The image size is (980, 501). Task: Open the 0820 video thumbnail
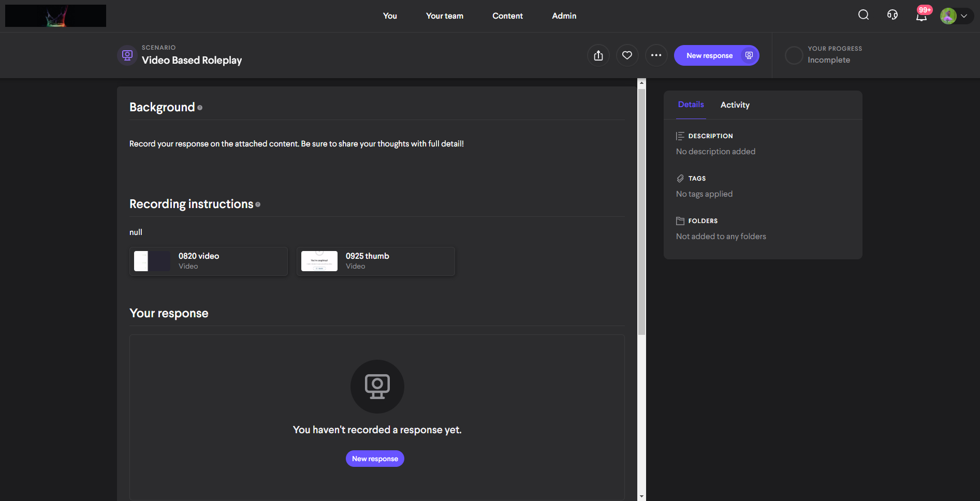coord(152,261)
